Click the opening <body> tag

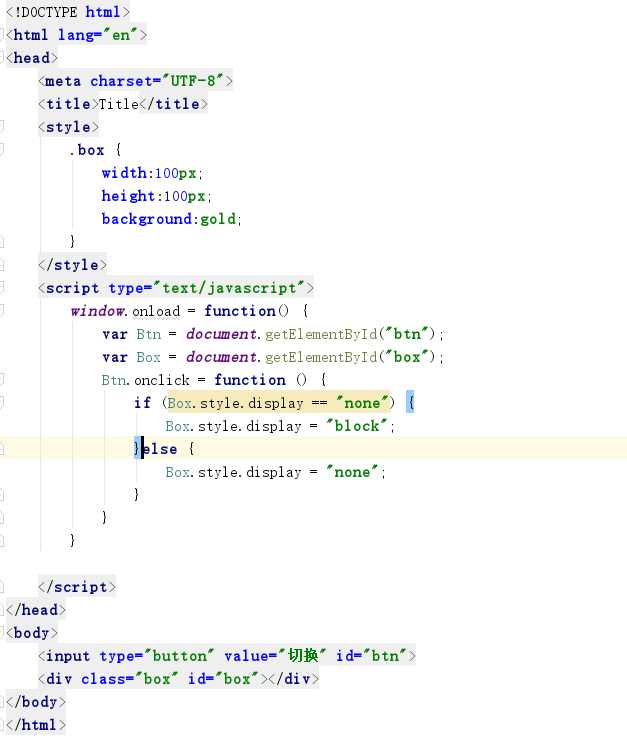tap(32, 633)
